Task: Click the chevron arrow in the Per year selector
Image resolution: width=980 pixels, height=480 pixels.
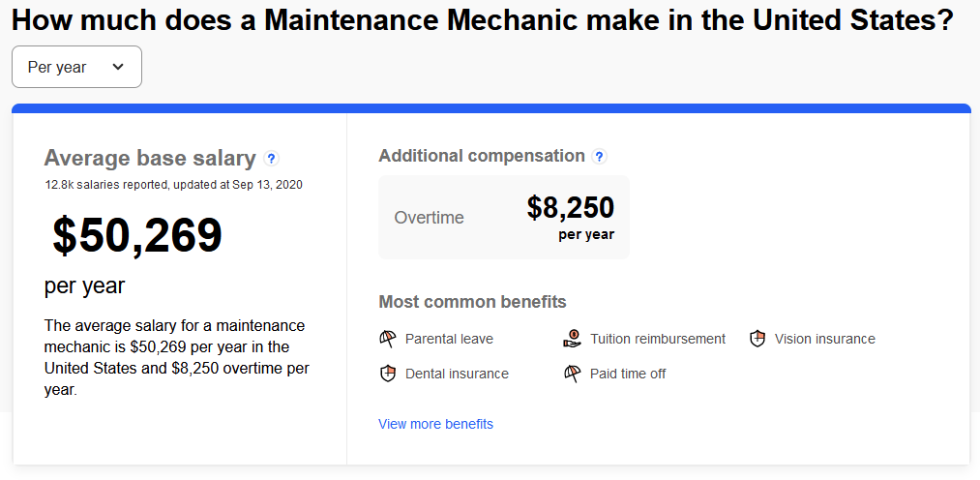Action: tap(118, 67)
